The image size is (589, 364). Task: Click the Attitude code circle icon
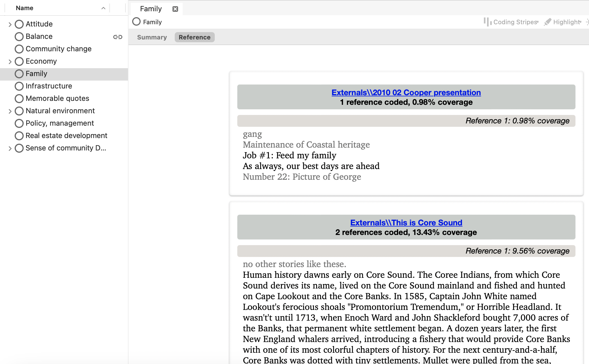[x=19, y=24]
